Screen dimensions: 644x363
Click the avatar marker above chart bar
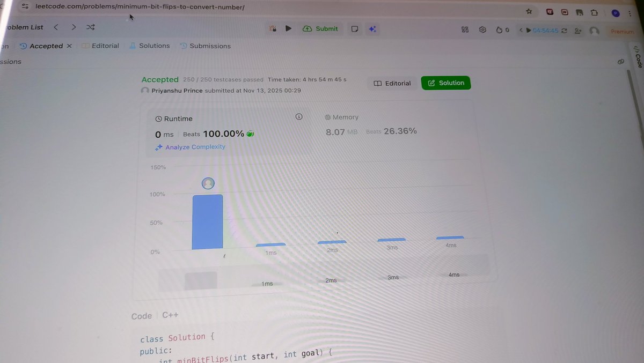[x=208, y=183]
